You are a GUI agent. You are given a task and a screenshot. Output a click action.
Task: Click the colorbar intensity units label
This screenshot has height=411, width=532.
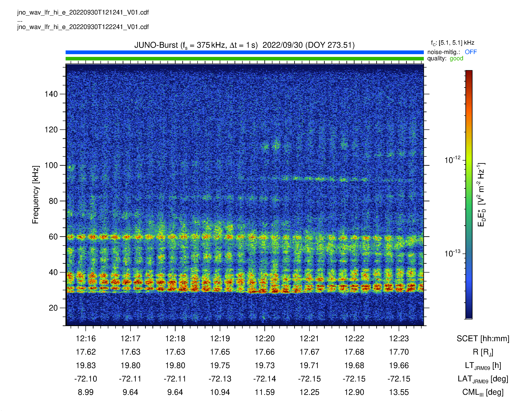[x=481, y=195]
